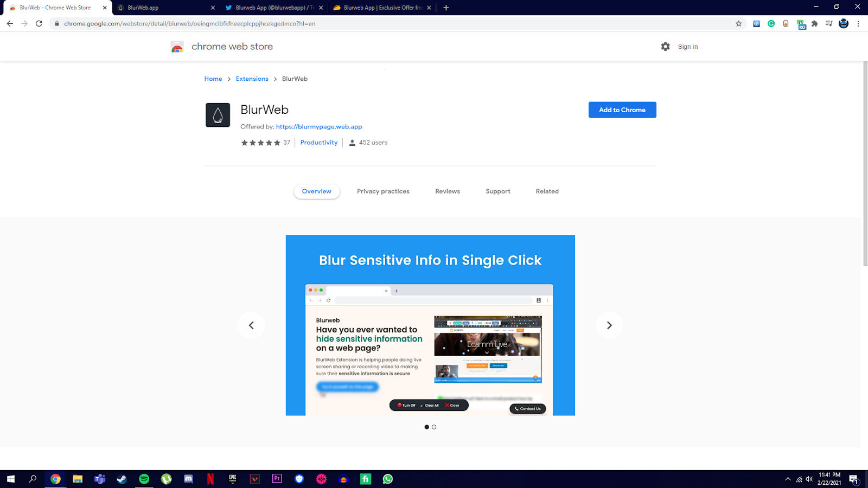Image resolution: width=868 pixels, height=488 pixels.
Task: Open Discord from the taskbar
Action: click(x=188, y=479)
